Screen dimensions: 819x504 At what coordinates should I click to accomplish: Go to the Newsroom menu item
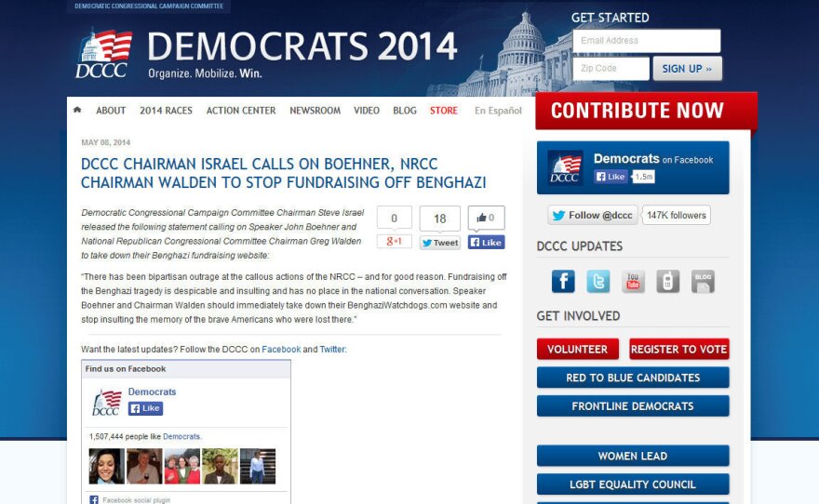315,111
